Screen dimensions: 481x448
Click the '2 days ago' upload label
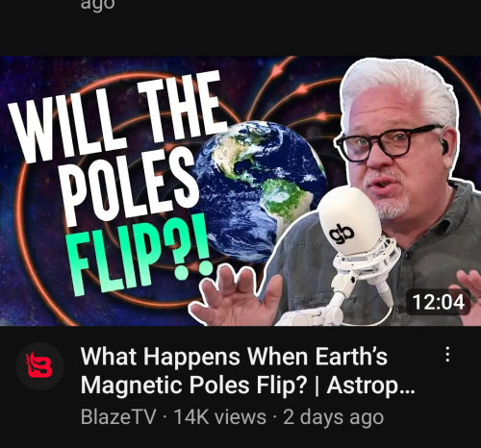(334, 417)
